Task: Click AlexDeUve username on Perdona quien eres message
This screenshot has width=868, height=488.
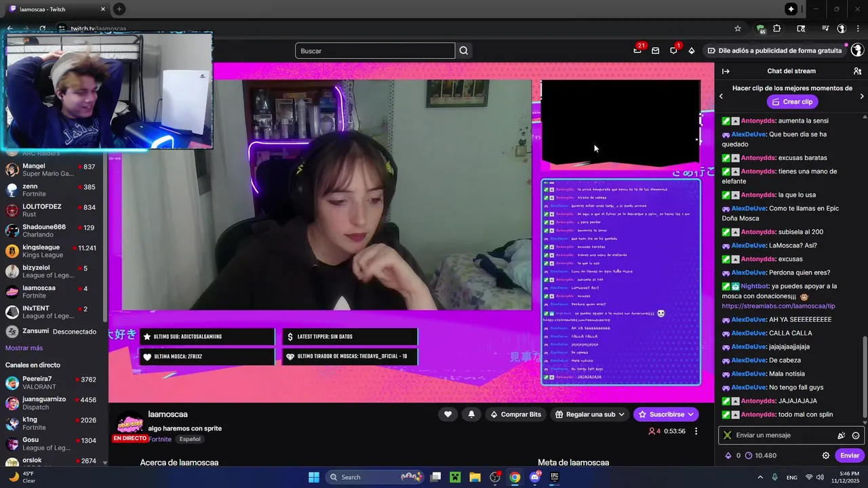Action: [749, 272]
